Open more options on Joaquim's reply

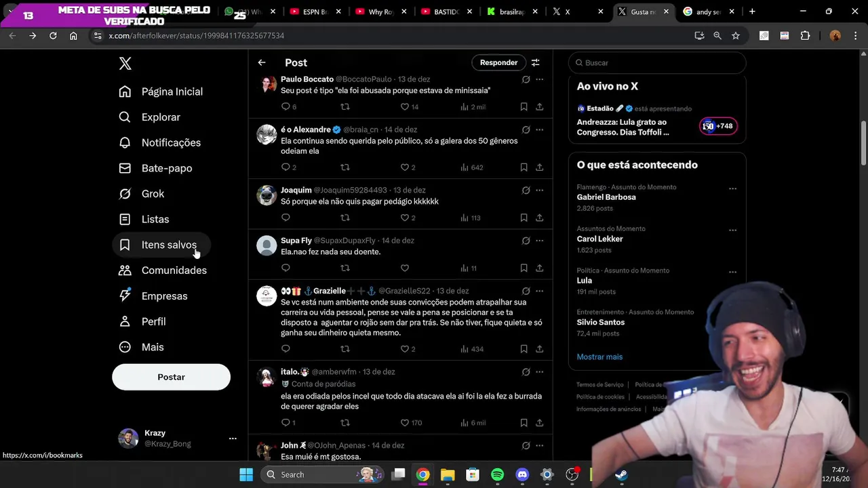539,190
